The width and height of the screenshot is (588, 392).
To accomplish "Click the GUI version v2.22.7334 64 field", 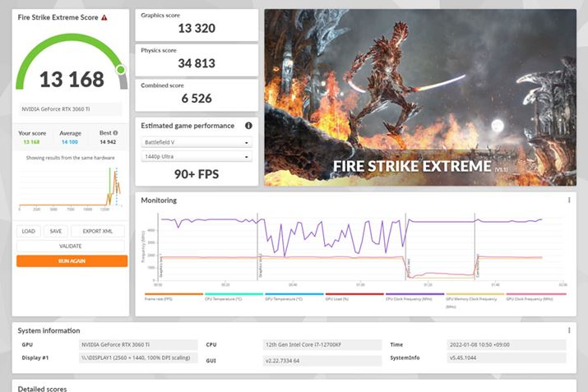I will pos(322,361).
